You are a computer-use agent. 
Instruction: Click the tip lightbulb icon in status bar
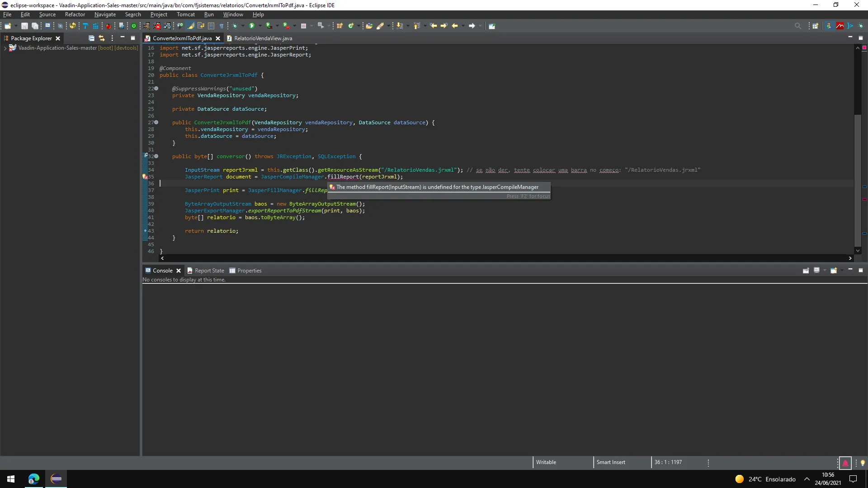tap(862, 463)
